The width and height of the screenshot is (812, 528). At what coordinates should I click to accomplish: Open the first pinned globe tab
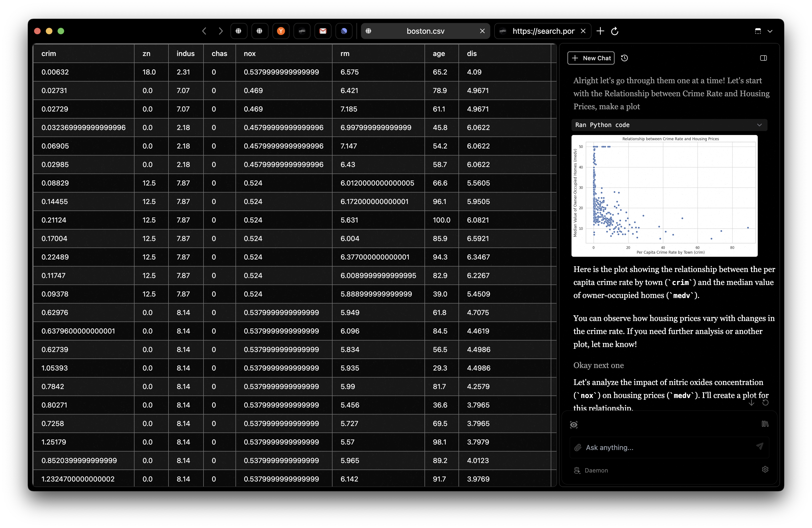point(238,31)
